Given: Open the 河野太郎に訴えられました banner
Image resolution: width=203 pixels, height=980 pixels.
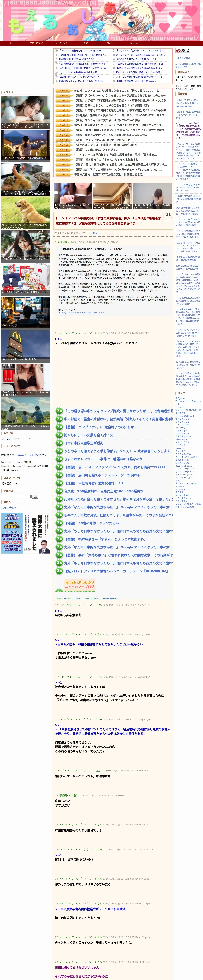Looking at the screenshot, I should point(26,533).
